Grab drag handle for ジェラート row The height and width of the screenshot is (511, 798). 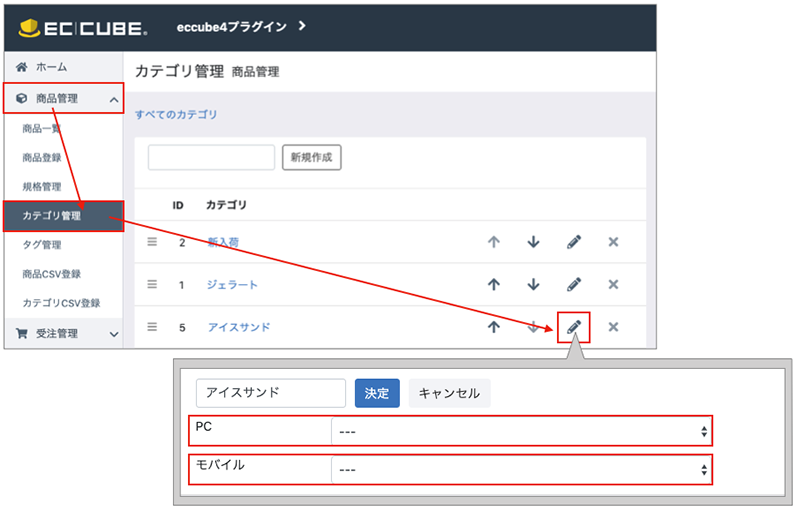pyautogui.click(x=152, y=284)
